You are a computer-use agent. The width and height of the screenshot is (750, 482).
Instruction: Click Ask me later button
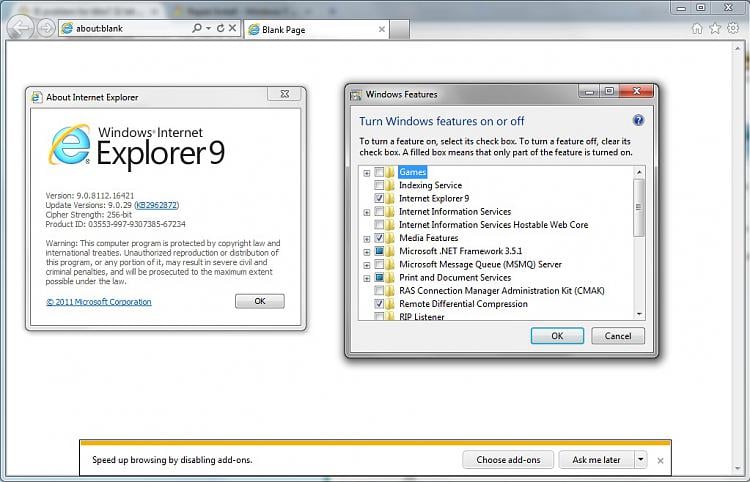(x=596, y=460)
